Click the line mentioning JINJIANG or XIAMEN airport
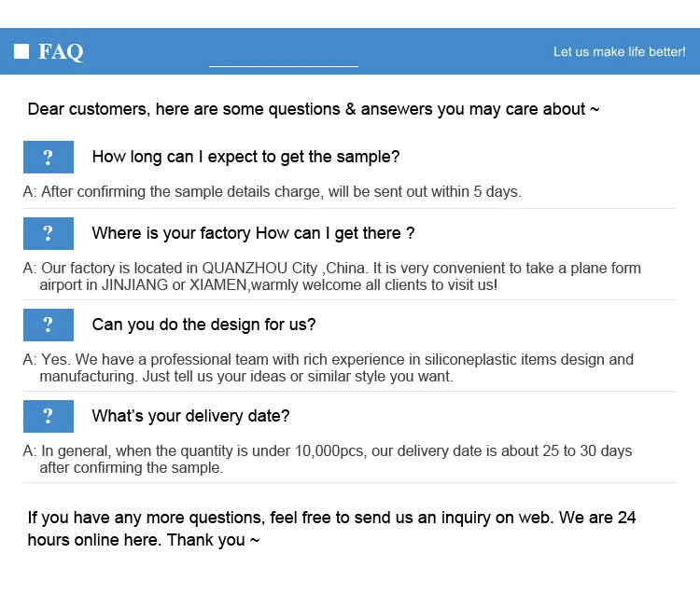 click(269, 285)
